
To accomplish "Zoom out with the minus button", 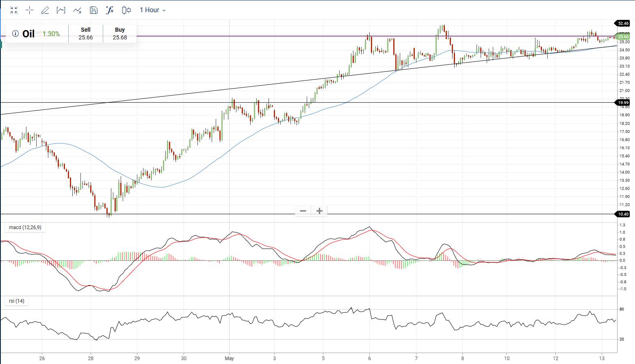I will point(303,211).
